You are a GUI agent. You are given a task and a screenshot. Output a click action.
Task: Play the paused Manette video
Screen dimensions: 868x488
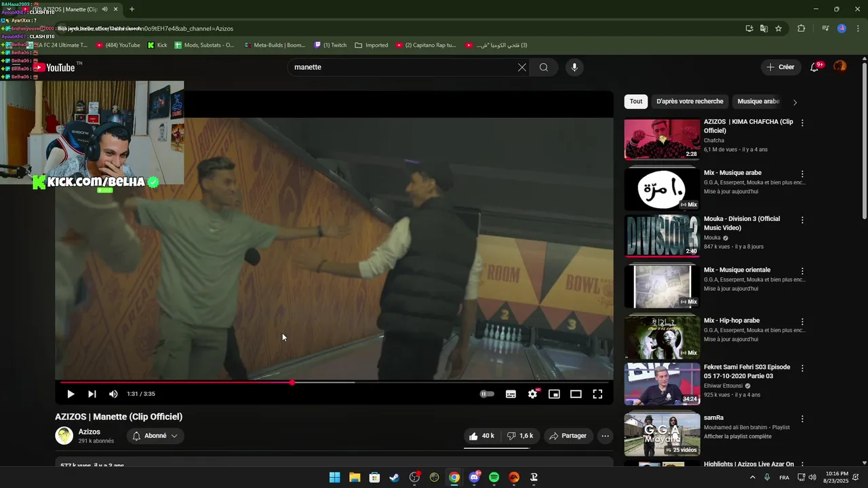tap(71, 394)
